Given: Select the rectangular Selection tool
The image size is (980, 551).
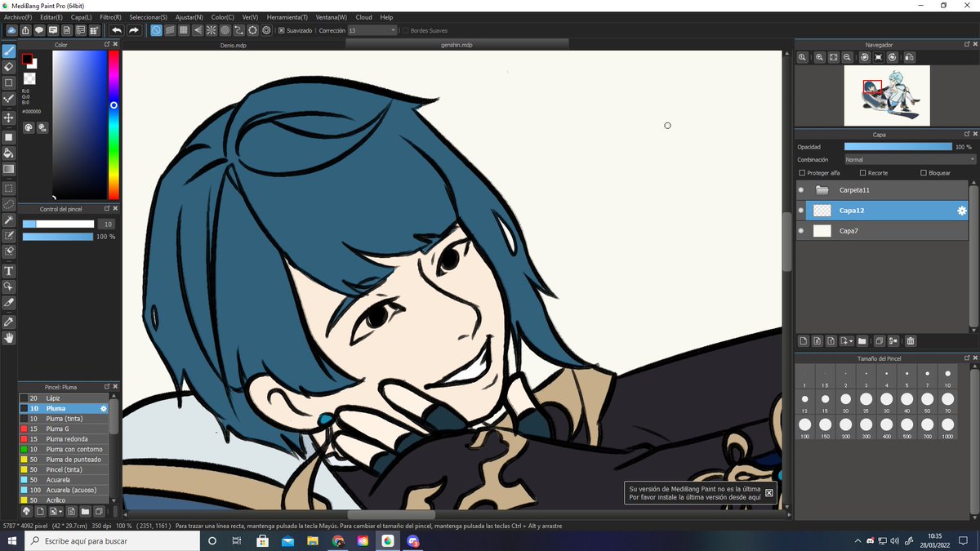Looking at the screenshot, I should (9, 188).
